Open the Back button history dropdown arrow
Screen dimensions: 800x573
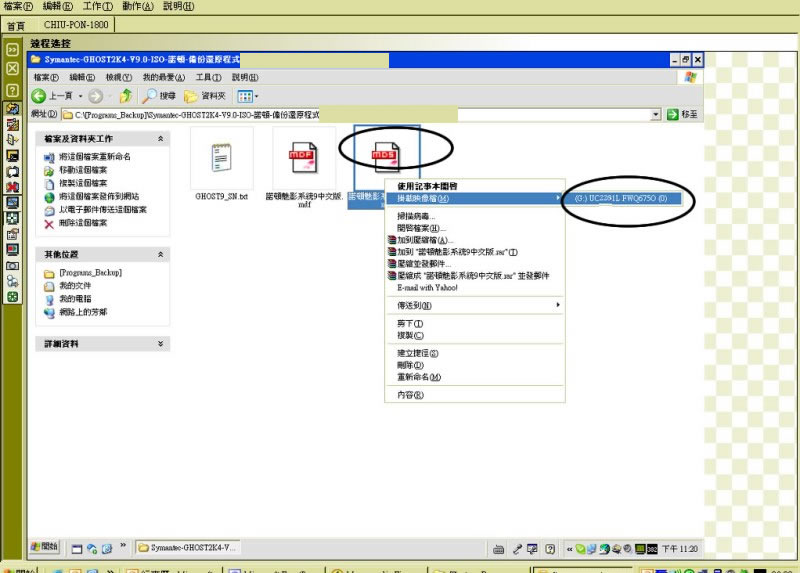click(x=81, y=96)
